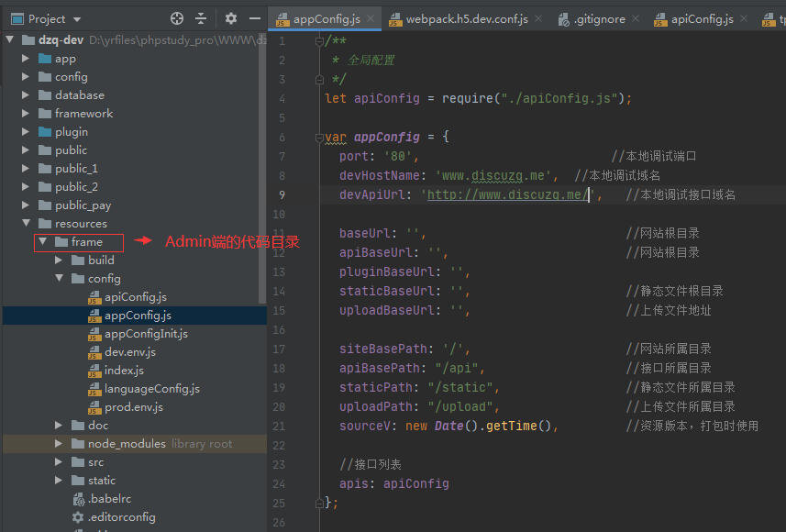Close the appConfig.js tab
The width and height of the screenshot is (786, 532).
click(371, 18)
